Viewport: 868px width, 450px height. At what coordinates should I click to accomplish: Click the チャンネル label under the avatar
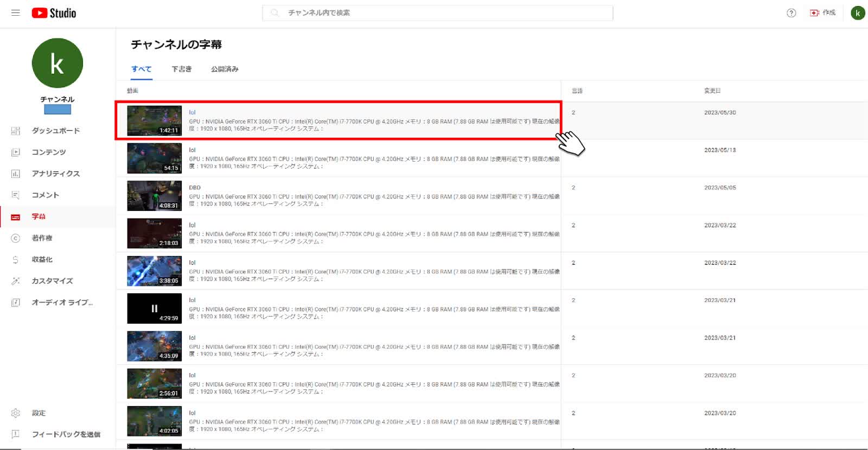click(x=58, y=99)
